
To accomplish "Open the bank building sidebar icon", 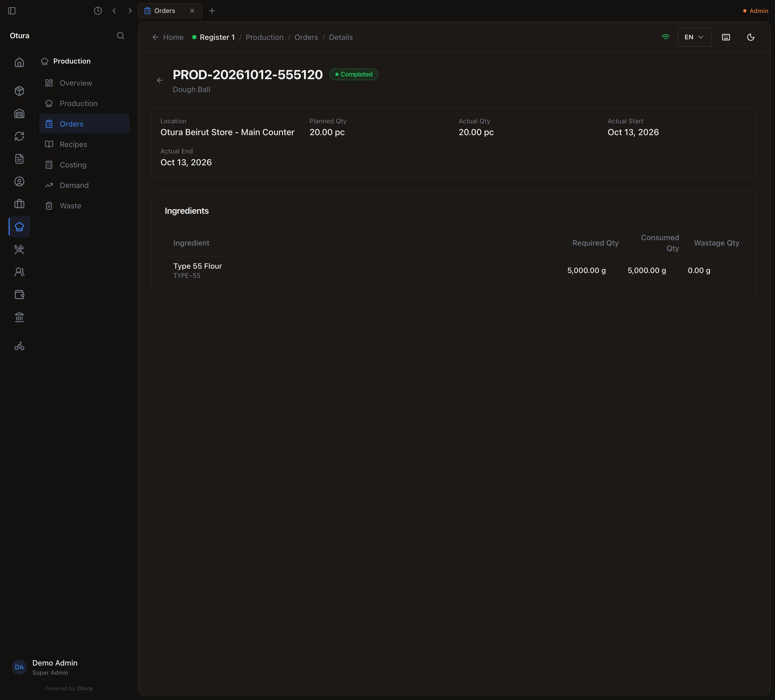I will click(x=19, y=317).
